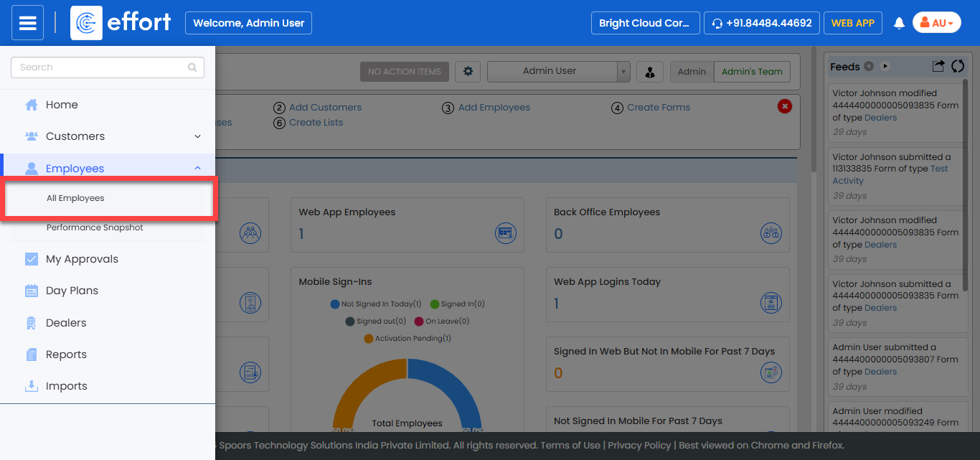Open the notifications bell
The image size is (980, 460).
pyautogui.click(x=898, y=23)
